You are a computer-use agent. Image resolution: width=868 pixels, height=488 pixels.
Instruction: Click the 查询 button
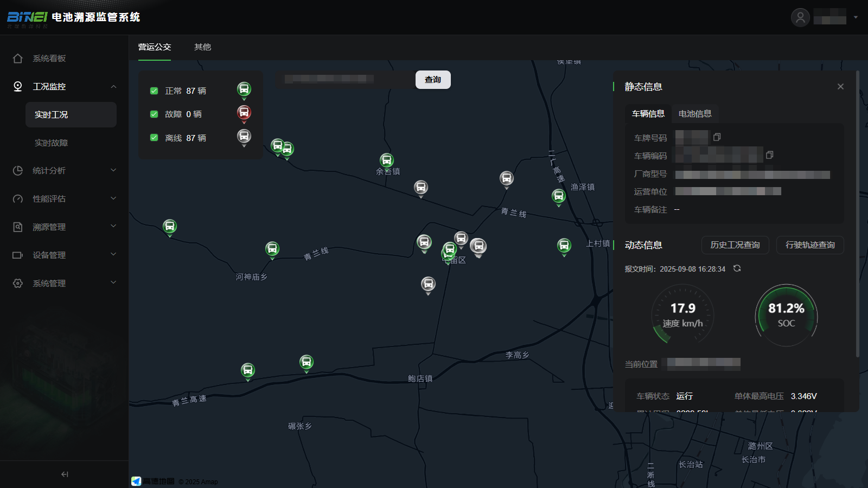tap(433, 80)
